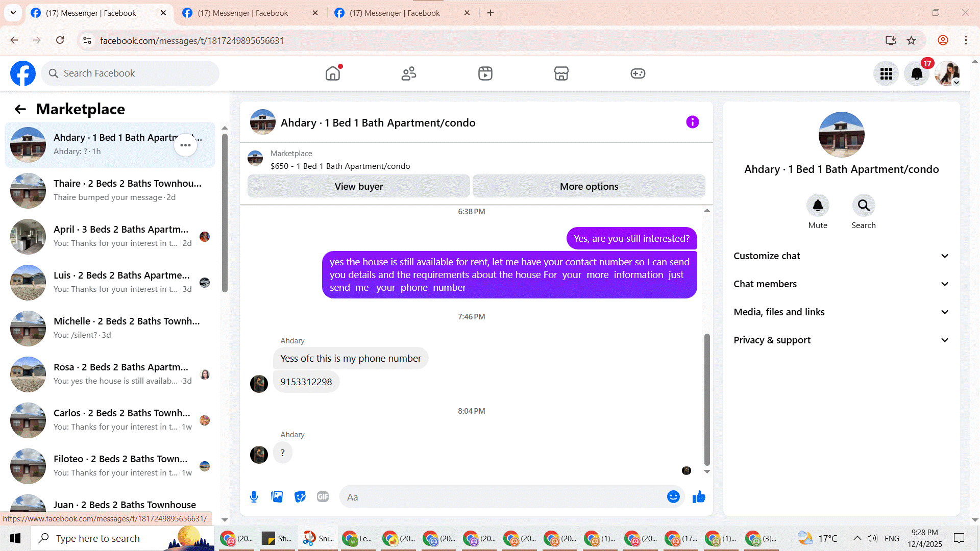
Task: Open the sticker picker icon
Action: pyautogui.click(x=300, y=497)
